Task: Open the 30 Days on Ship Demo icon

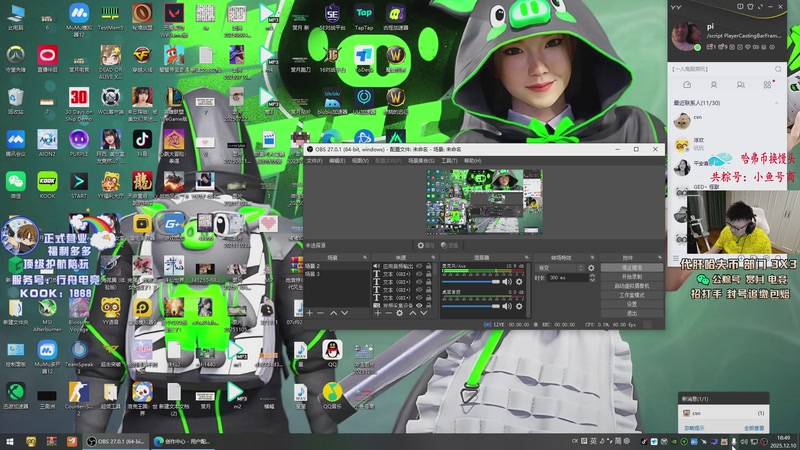Action: [x=79, y=104]
